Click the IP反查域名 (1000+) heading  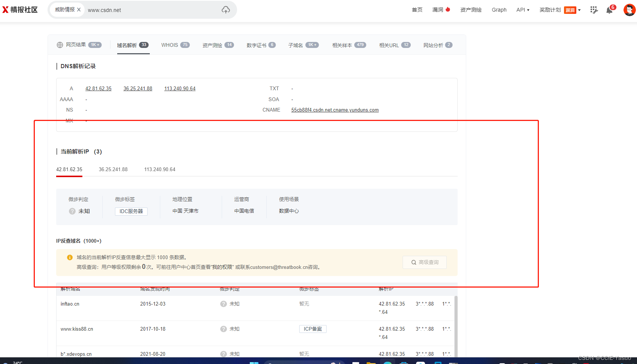[x=79, y=241]
